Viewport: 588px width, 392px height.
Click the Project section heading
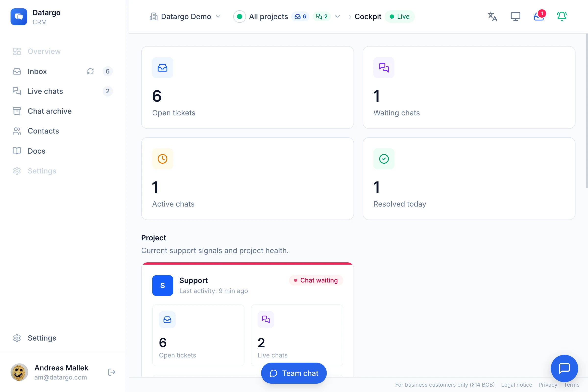[154, 238]
